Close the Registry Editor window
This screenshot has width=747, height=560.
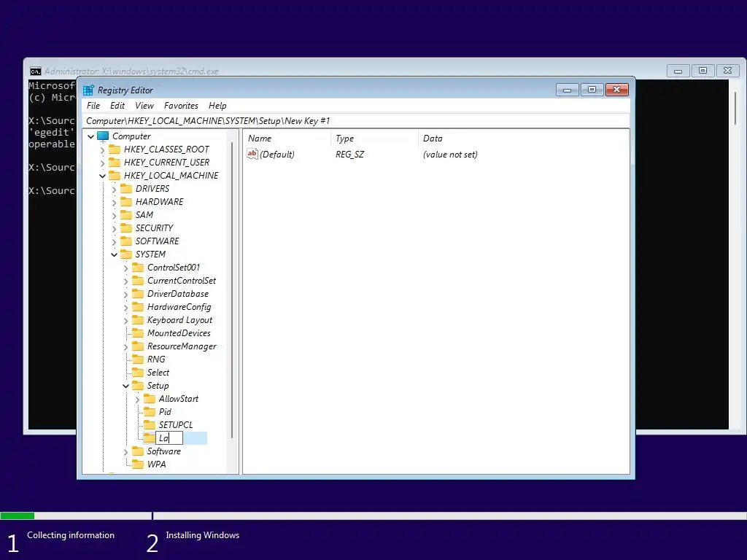pyautogui.click(x=617, y=90)
